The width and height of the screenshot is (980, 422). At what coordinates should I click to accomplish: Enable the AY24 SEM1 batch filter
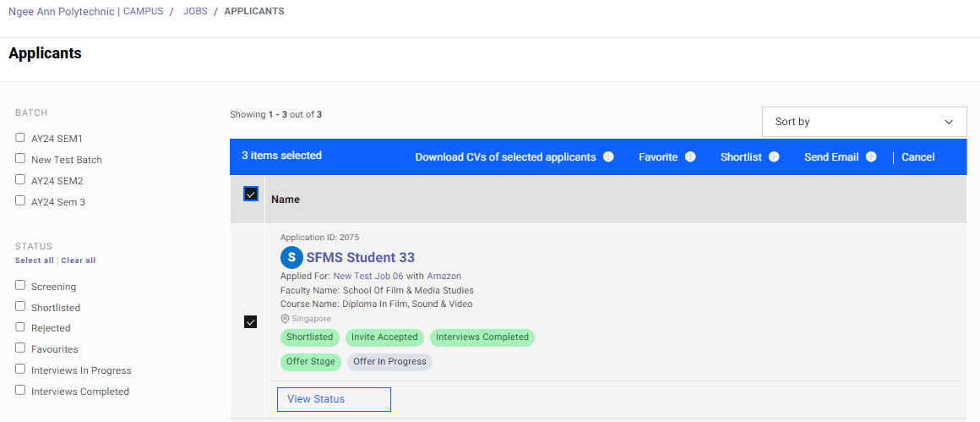tap(20, 138)
